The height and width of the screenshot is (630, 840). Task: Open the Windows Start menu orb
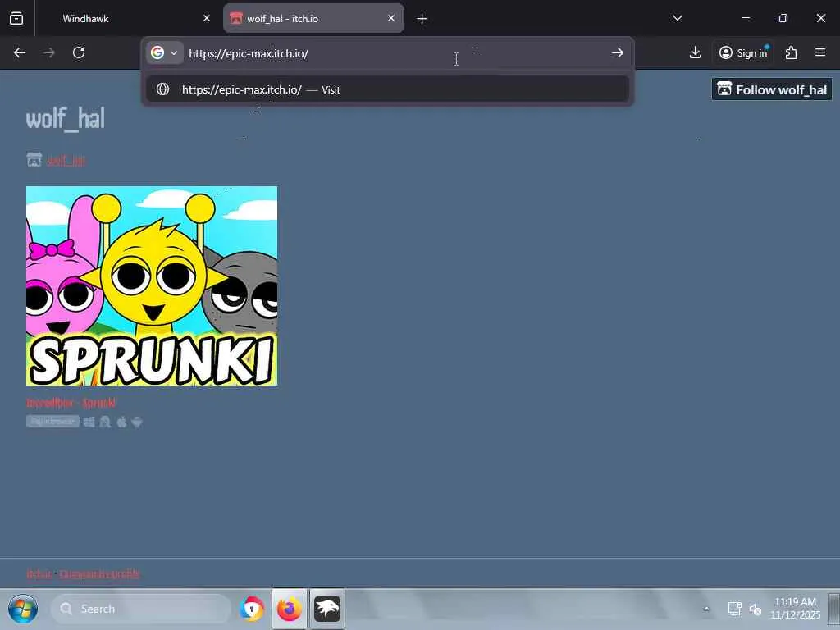(x=22, y=609)
